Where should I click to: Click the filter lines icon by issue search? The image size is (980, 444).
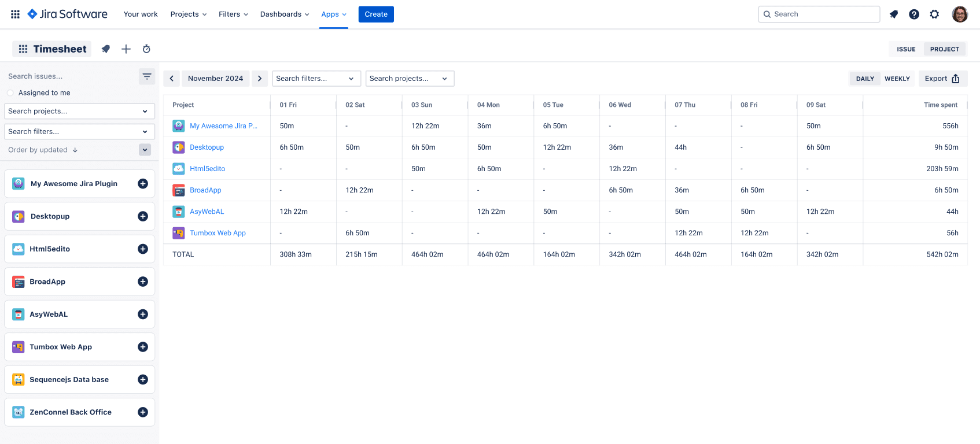point(147,76)
